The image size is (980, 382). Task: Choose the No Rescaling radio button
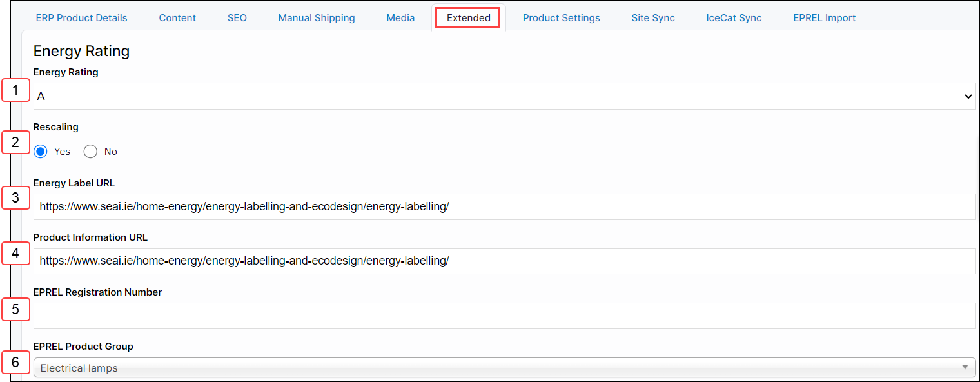point(90,152)
